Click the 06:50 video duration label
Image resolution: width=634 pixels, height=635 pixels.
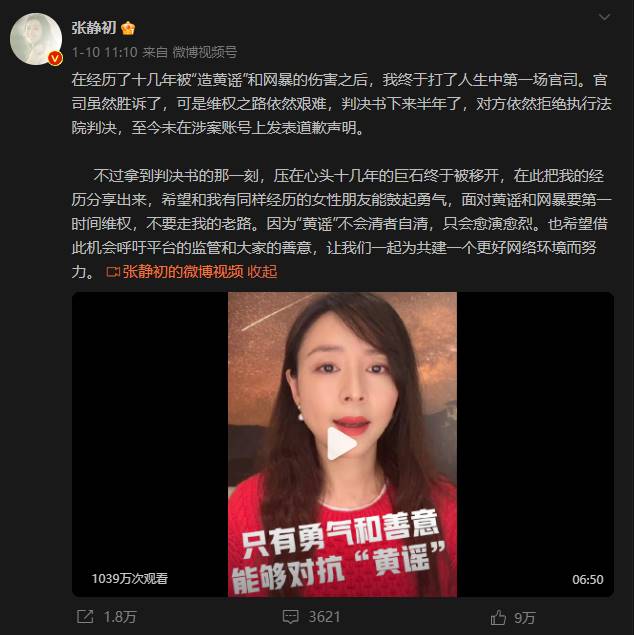587,580
